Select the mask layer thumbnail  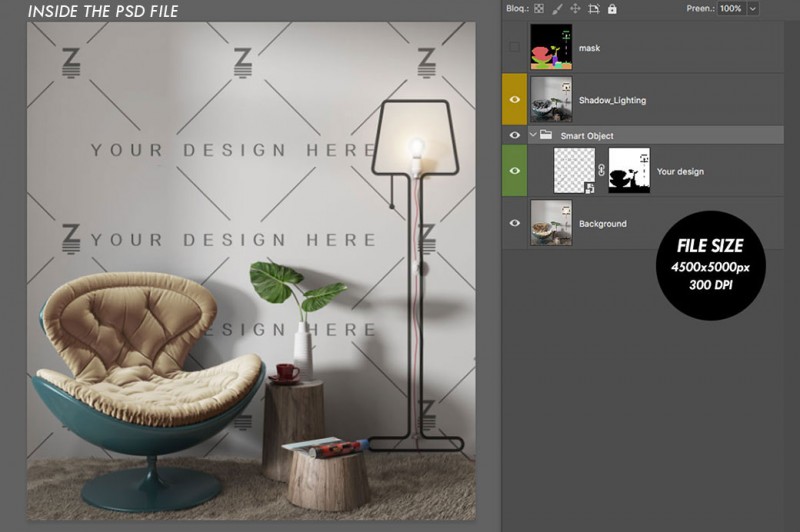(x=551, y=47)
